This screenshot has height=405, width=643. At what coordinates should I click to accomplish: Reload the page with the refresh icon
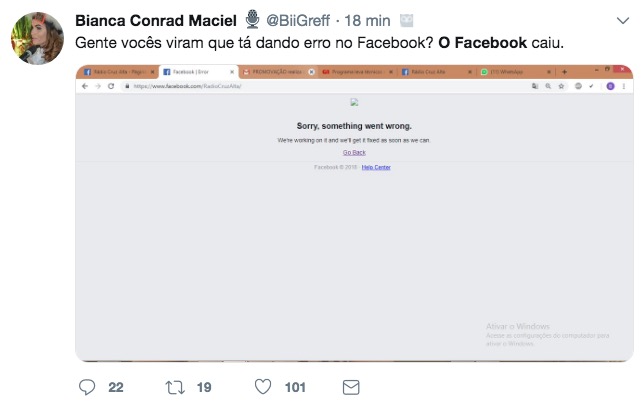(109, 87)
